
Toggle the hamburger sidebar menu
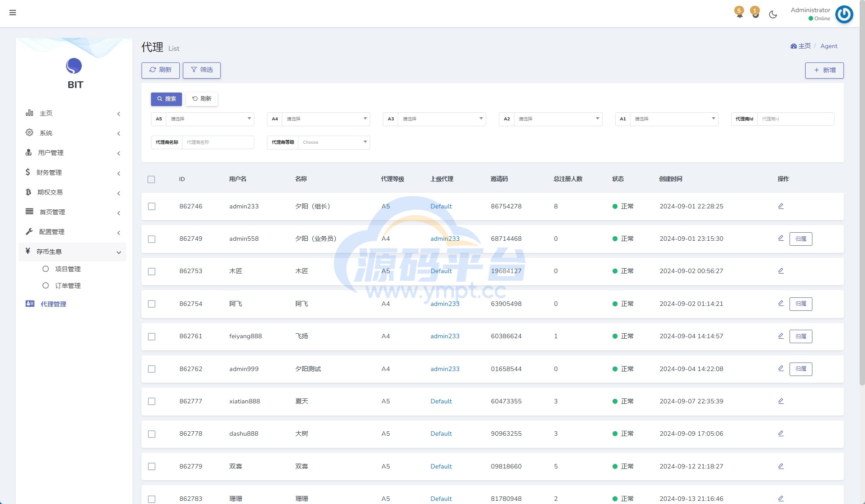click(x=13, y=13)
